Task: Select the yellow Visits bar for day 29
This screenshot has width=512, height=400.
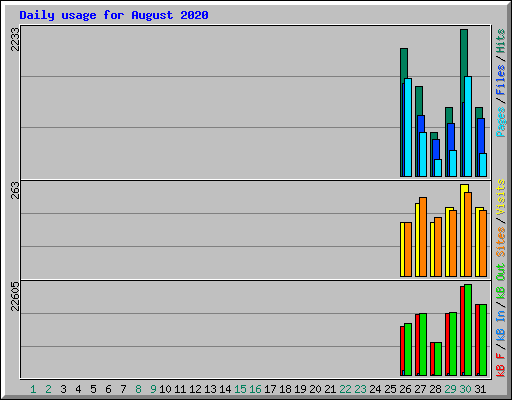Action: click(x=448, y=242)
